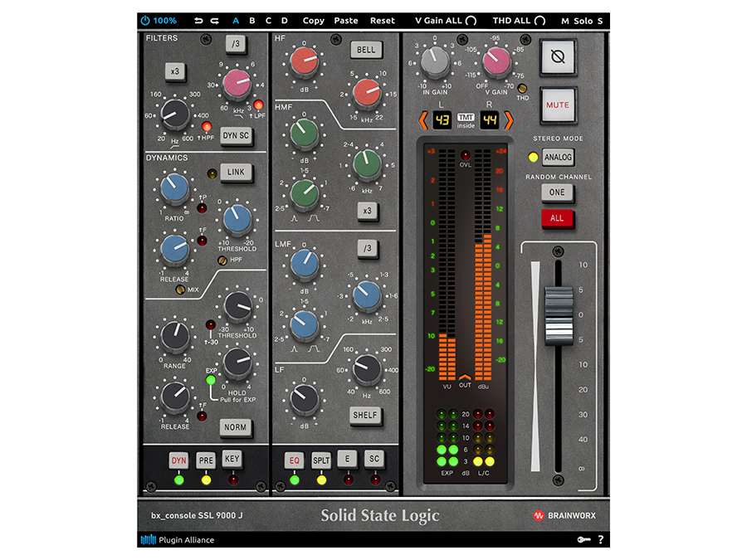Click the key license icon
Image resolution: width=747 pixels, height=560 pixels.
583,540
